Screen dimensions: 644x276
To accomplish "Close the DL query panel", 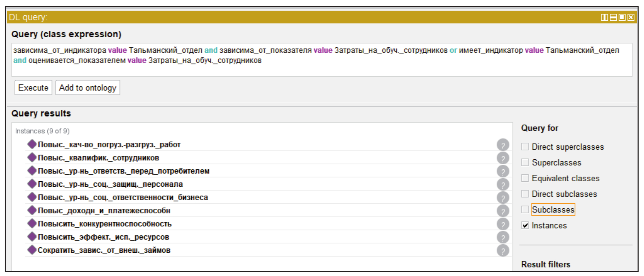I will 631,17.
